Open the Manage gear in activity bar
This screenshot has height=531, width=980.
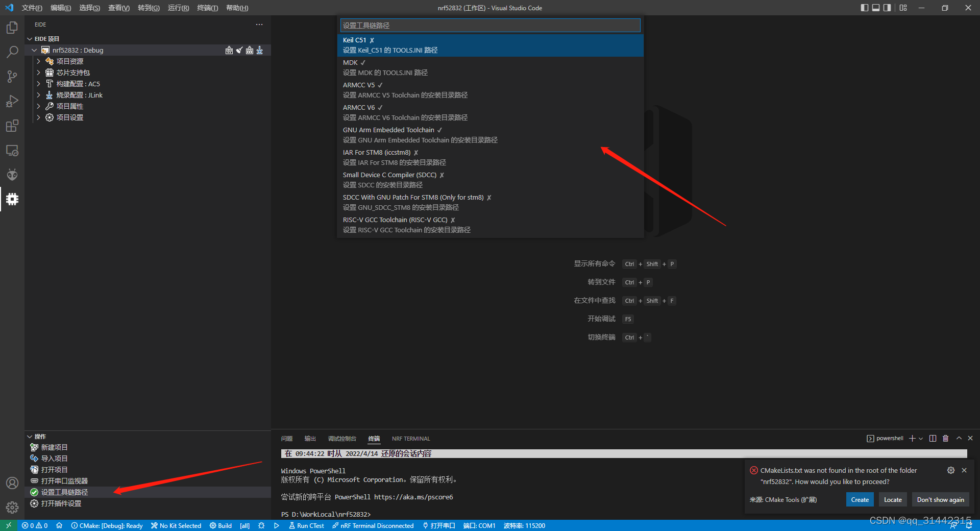[x=12, y=508]
